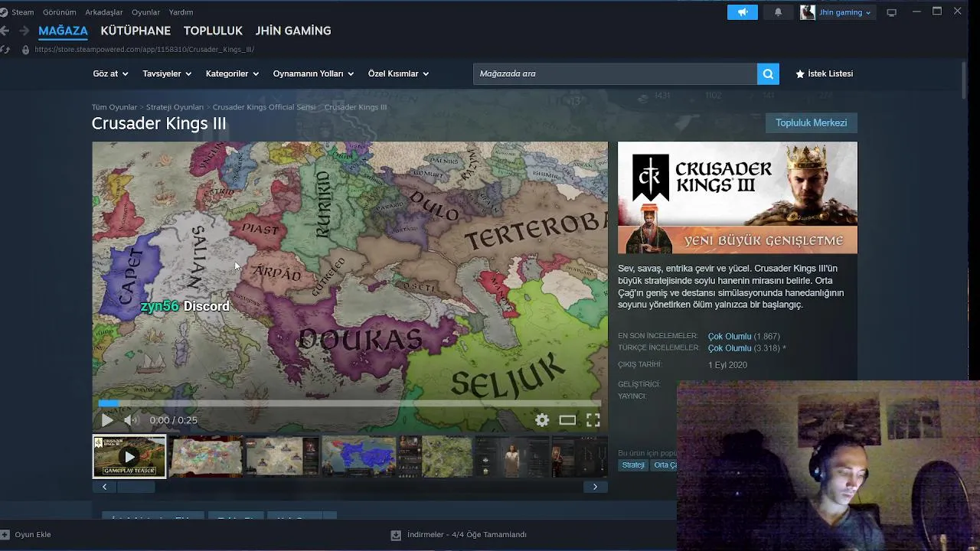
Task: Switch to the MAĞAZA tab
Action: [x=63, y=31]
